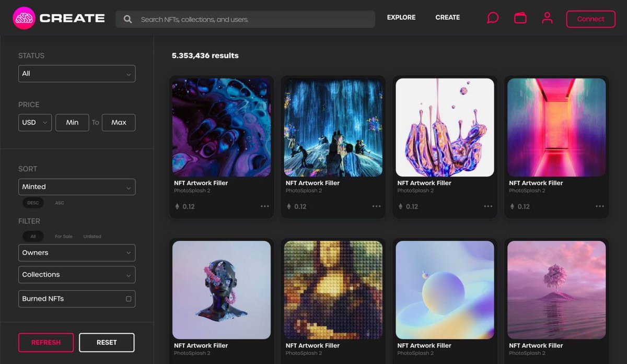This screenshot has width=627, height=364.
Task: Go to EXPLORE in the top navigation
Action: point(401,18)
